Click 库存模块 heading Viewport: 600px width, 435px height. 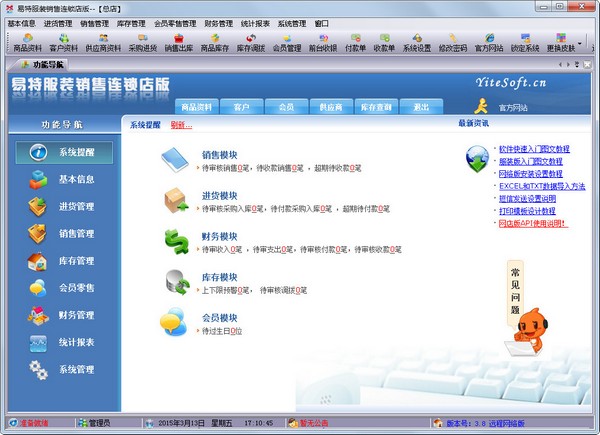(220, 277)
